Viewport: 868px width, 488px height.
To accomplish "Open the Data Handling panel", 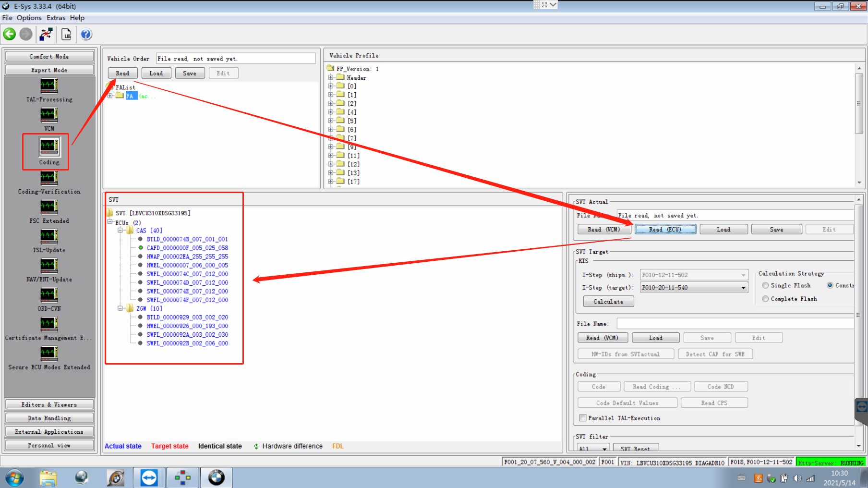I will [x=49, y=418].
